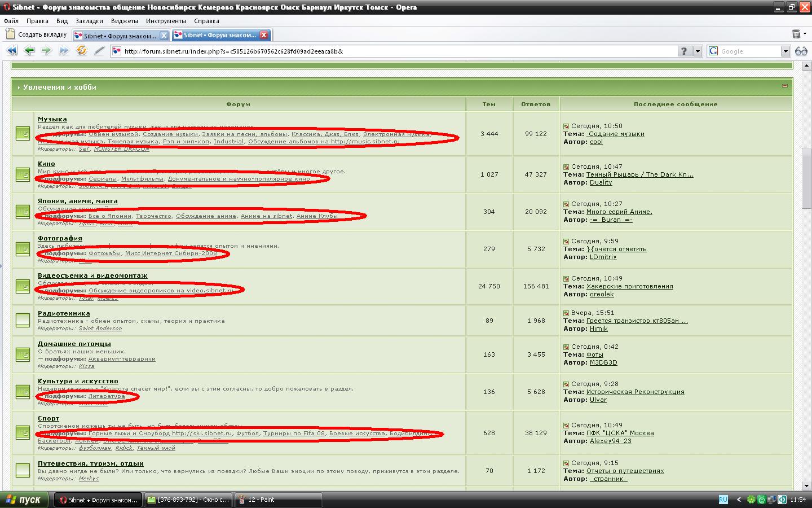Screen dimensions: 812x508
Task: Open the address bar history dropdown arrow
Action: point(698,51)
